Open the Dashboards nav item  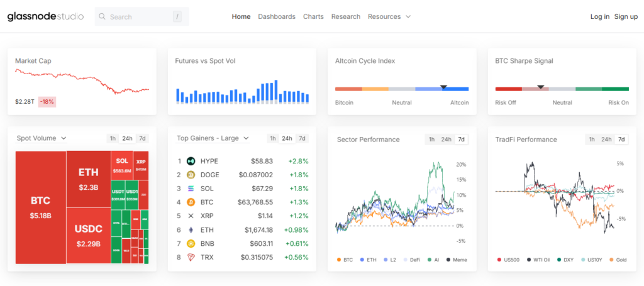[277, 16]
